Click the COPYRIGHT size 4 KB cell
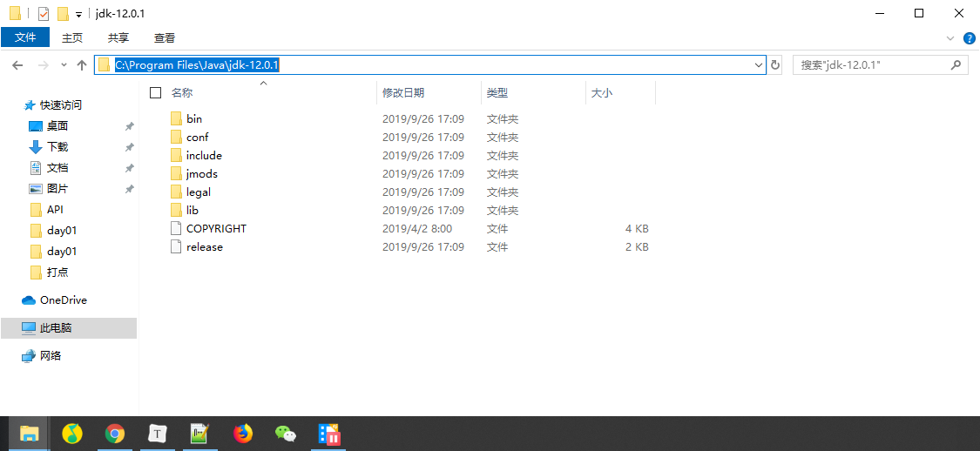 [637, 229]
